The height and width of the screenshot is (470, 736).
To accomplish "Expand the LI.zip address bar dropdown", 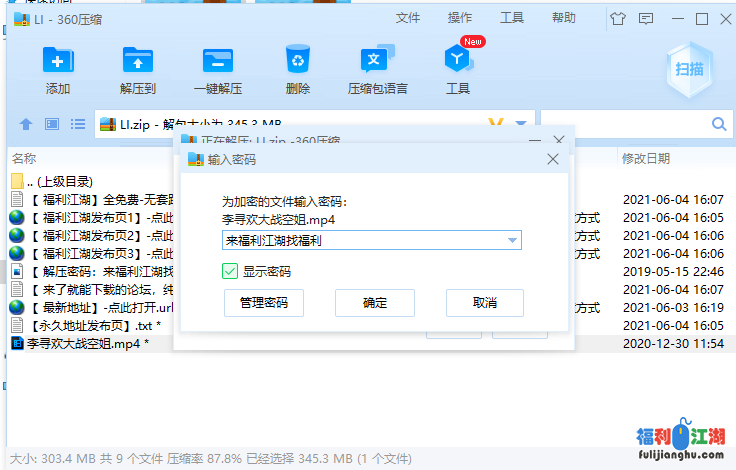I will tap(521, 124).
